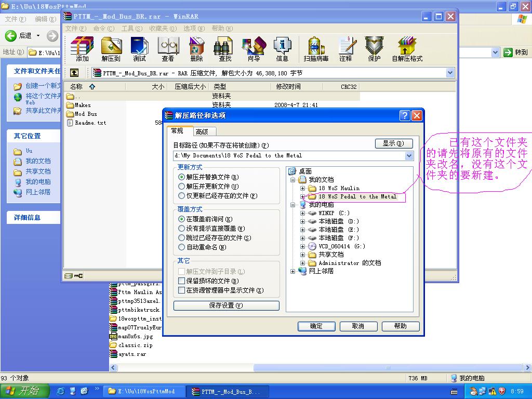Click the 注释 (Comment) toolbar icon
Viewport: 532px width, 399px height.
[345, 49]
